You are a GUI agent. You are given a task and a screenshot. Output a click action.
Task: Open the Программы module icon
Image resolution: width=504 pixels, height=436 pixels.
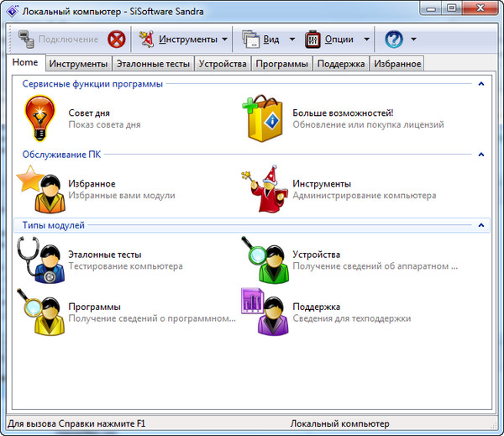(x=39, y=312)
